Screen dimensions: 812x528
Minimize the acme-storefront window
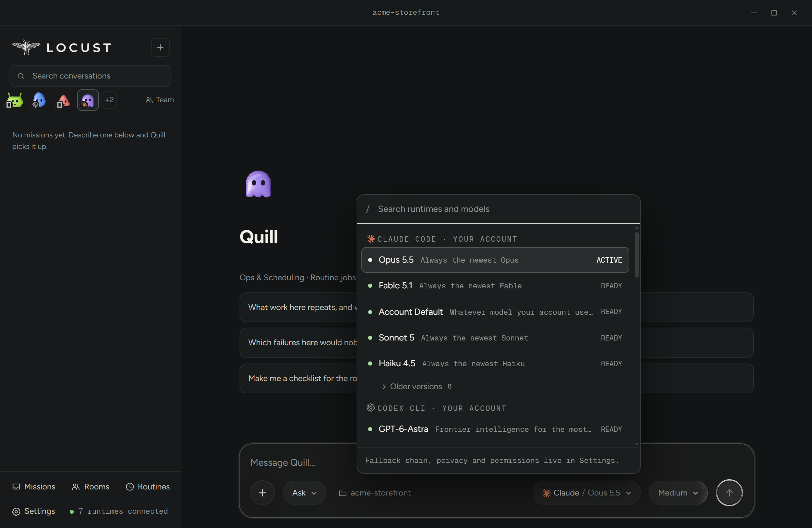pos(754,13)
